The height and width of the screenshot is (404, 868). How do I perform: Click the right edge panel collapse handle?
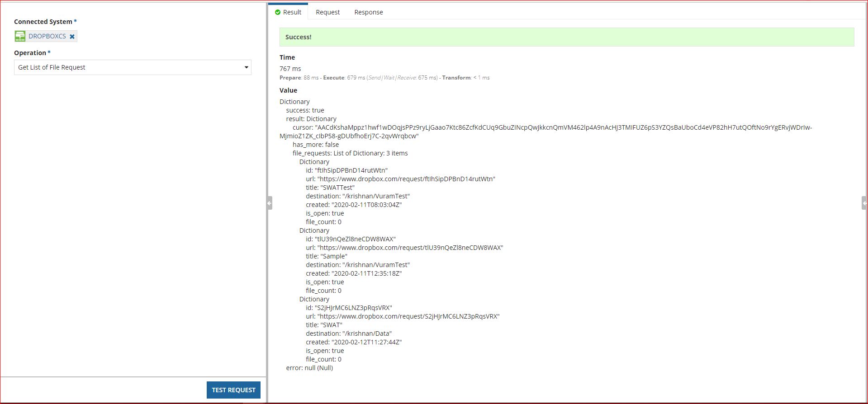864,203
